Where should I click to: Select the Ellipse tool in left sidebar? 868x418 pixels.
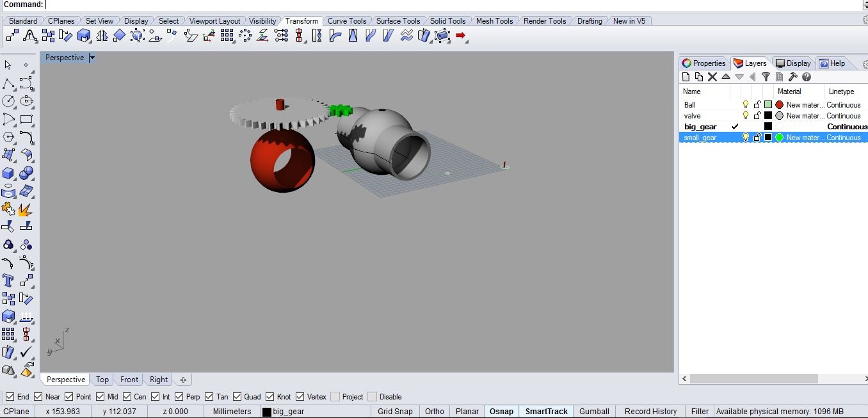[26, 101]
